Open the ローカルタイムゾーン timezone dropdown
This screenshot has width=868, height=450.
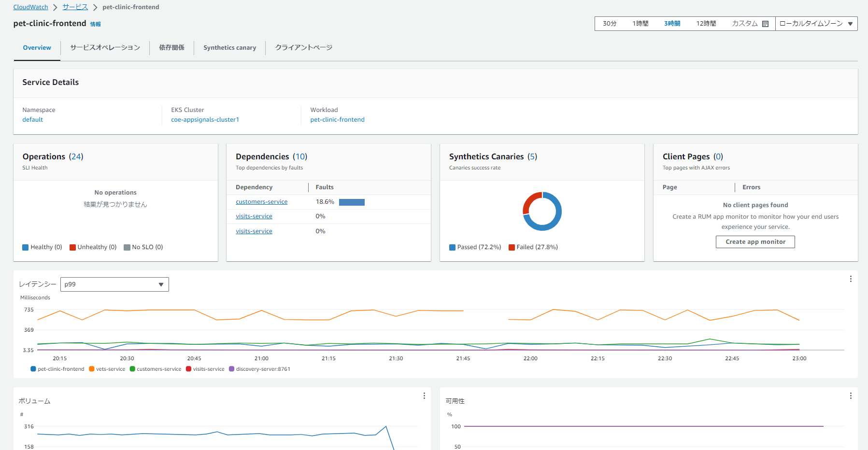[816, 24]
